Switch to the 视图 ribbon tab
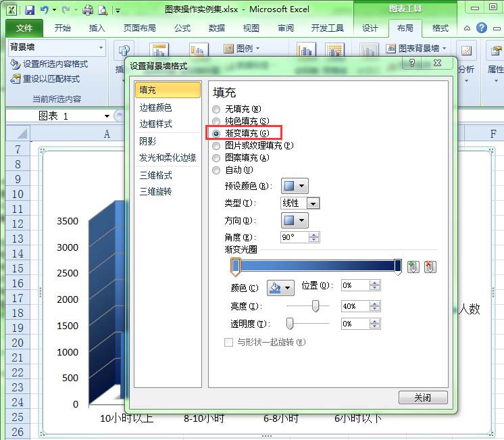Viewport: 504px width, 440px height. pos(251,28)
